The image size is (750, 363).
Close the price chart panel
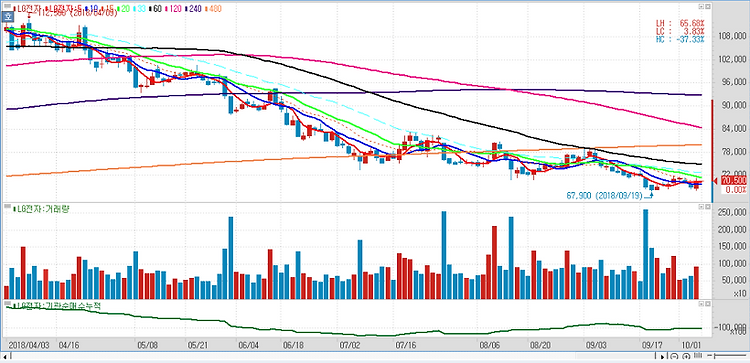[708, 6]
